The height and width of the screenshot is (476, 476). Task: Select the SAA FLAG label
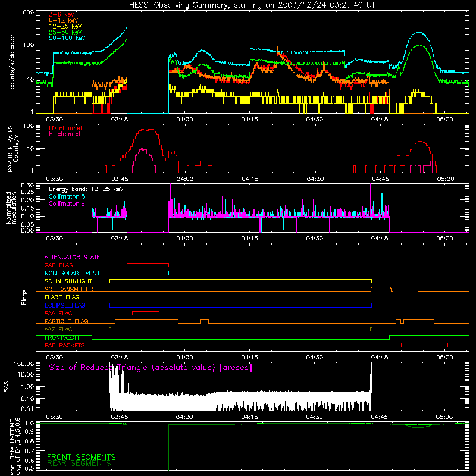pyautogui.click(x=58, y=313)
